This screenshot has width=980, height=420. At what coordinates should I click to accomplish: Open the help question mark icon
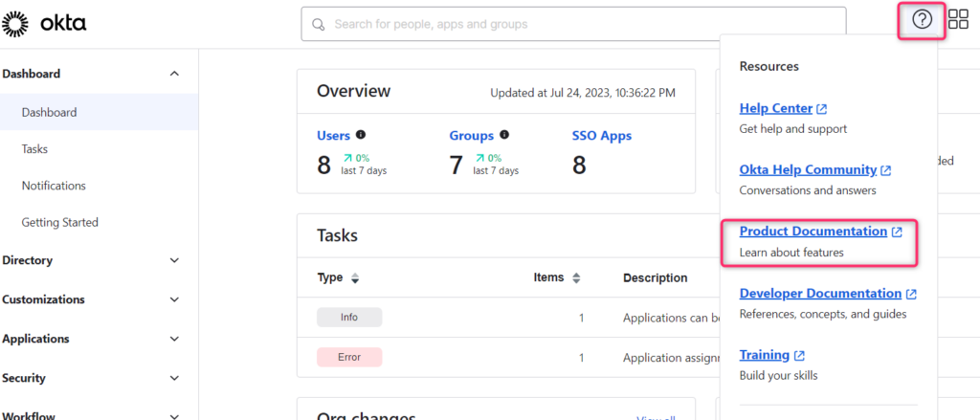coord(922,19)
